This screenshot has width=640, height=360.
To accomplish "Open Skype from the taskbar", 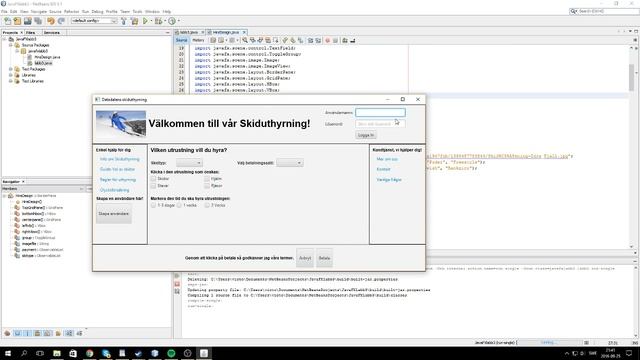I will point(106,353).
